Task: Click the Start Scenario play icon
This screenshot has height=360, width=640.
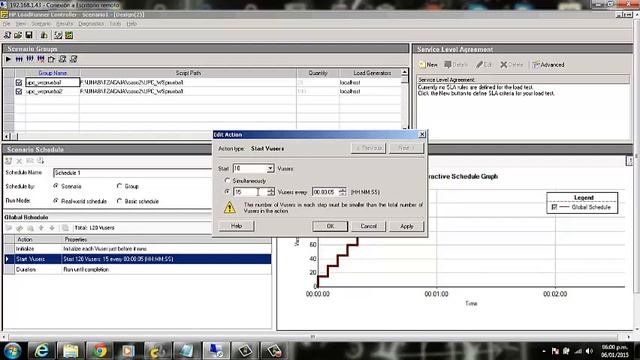Action: [x=8, y=60]
